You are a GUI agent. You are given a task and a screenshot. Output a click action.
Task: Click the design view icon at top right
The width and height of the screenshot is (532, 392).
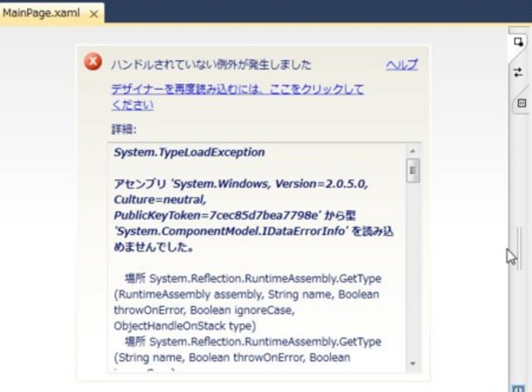[518, 42]
